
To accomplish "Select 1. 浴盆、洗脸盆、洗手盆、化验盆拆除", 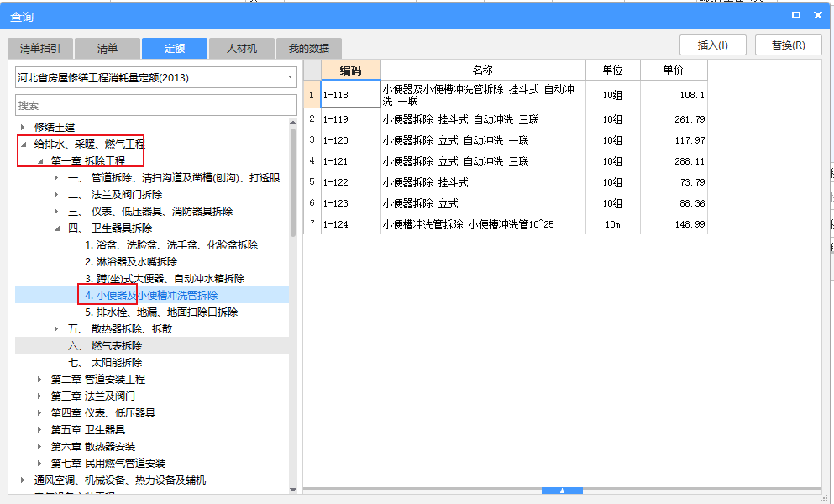I will (x=171, y=244).
